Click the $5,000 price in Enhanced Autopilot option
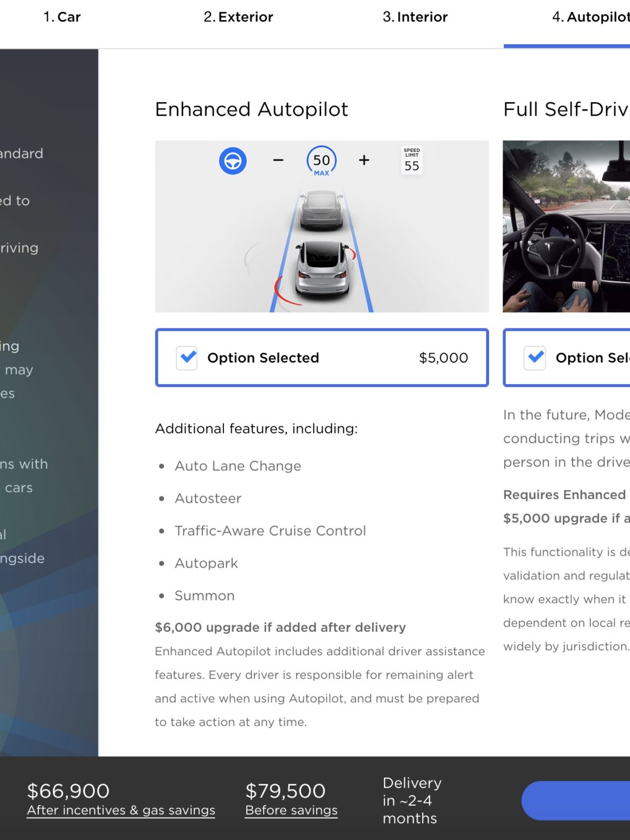Viewport: 630px width, 840px height. coord(444,358)
